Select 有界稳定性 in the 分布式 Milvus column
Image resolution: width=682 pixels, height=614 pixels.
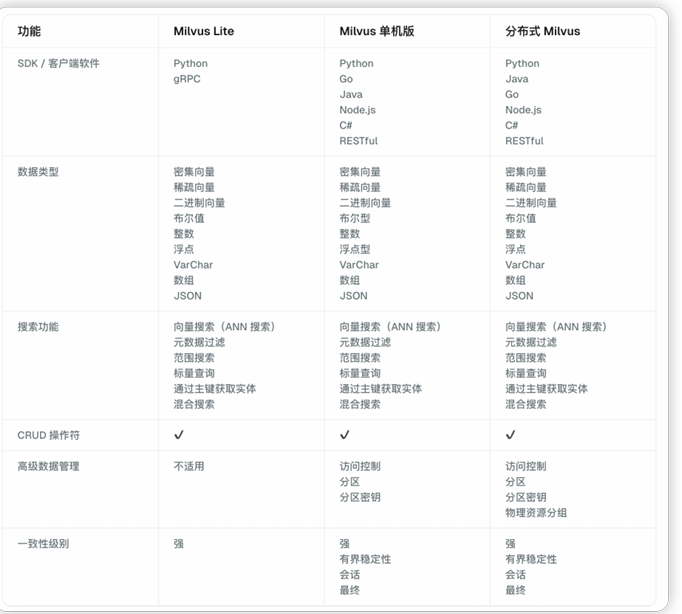[x=531, y=559]
